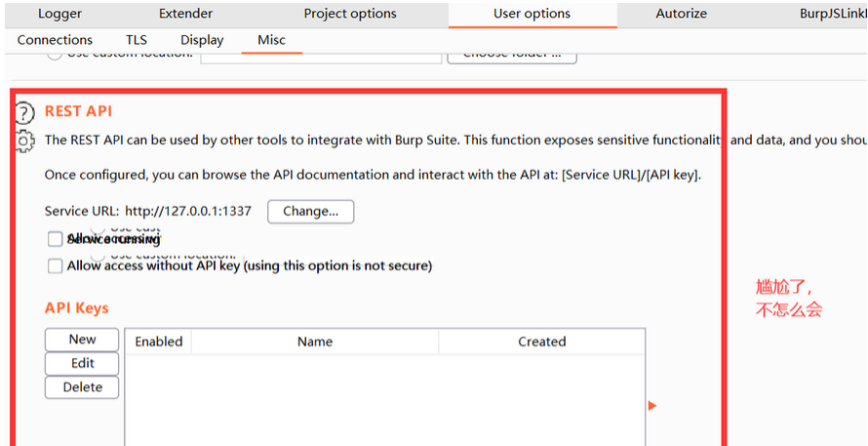Open the REST API settings gear icon
This screenshot has width=868, height=446.
click(23, 142)
